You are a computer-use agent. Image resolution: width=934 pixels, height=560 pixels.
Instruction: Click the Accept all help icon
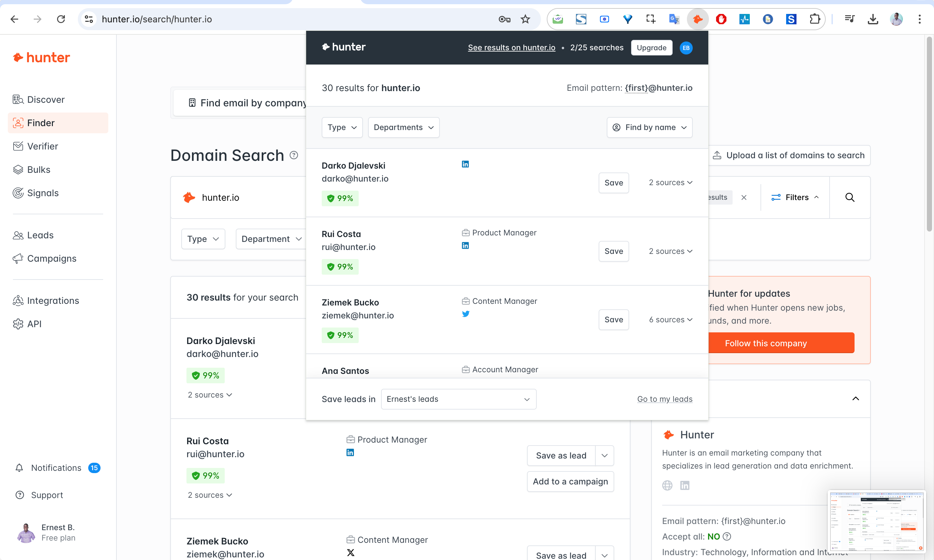pyautogui.click(x=726, y=536)
